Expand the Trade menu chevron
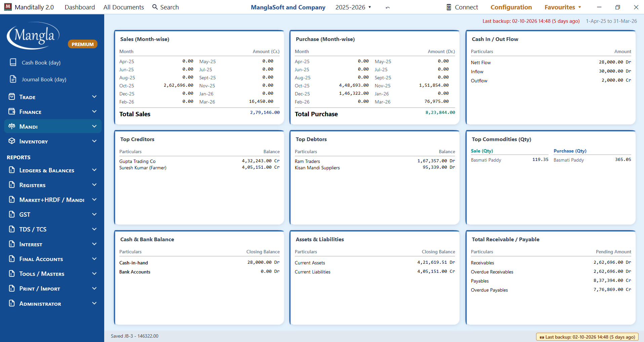644x342 pixels. pos(94,97)
